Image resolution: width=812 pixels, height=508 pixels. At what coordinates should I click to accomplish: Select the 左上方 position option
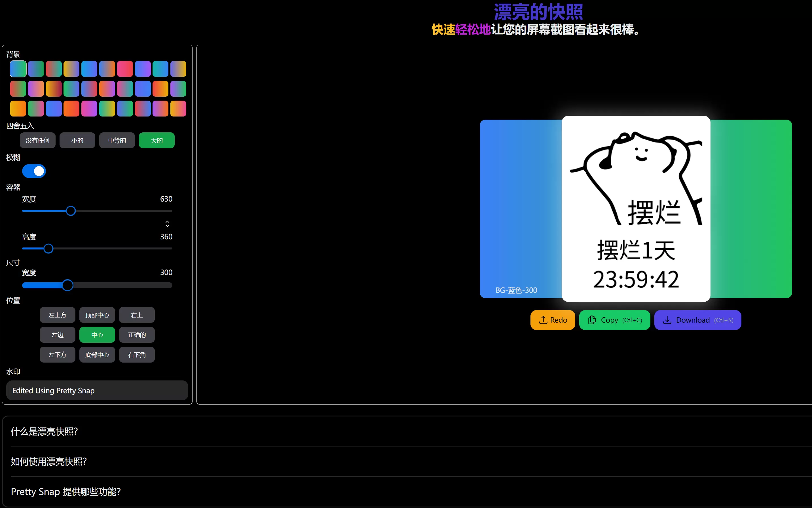[57, 315]
